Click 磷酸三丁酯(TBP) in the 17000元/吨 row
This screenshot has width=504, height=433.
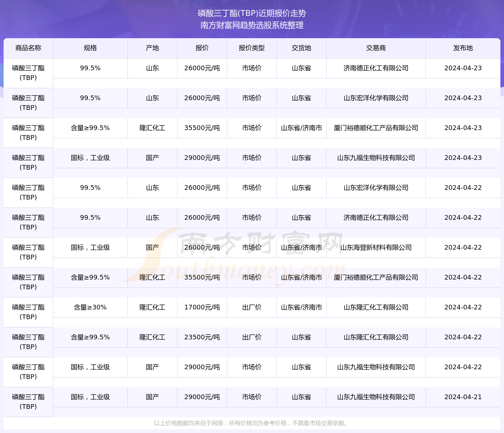[x=28, y=312]
